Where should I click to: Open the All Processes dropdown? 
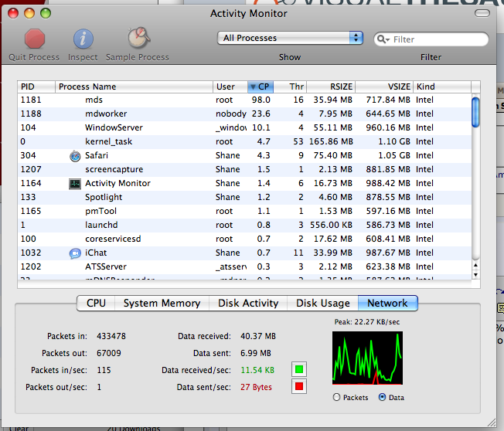(x=290, y=38)
